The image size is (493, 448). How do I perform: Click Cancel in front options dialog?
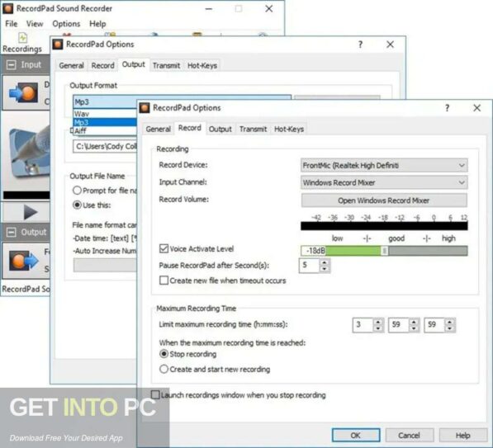(x=410, y=436)
